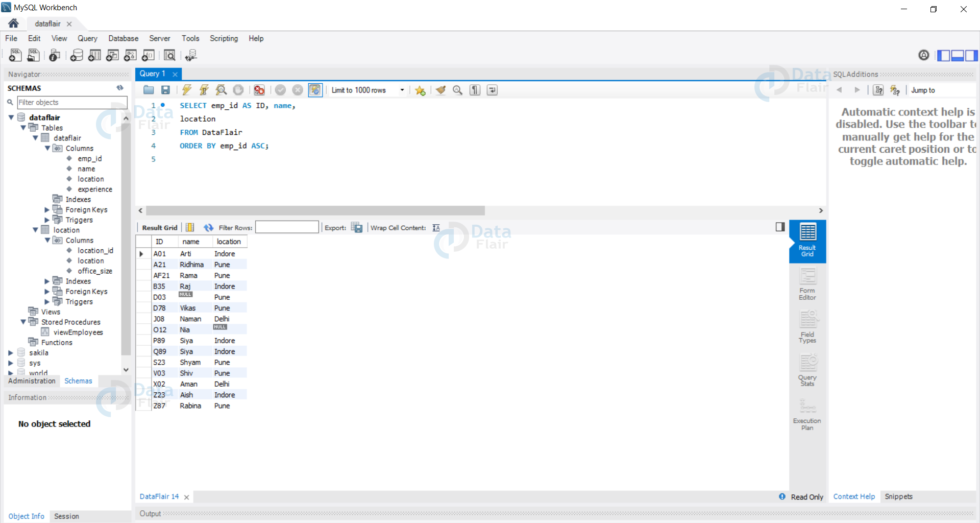Create a new table icon
Screen dimensions: 980x523
[94, 55]
